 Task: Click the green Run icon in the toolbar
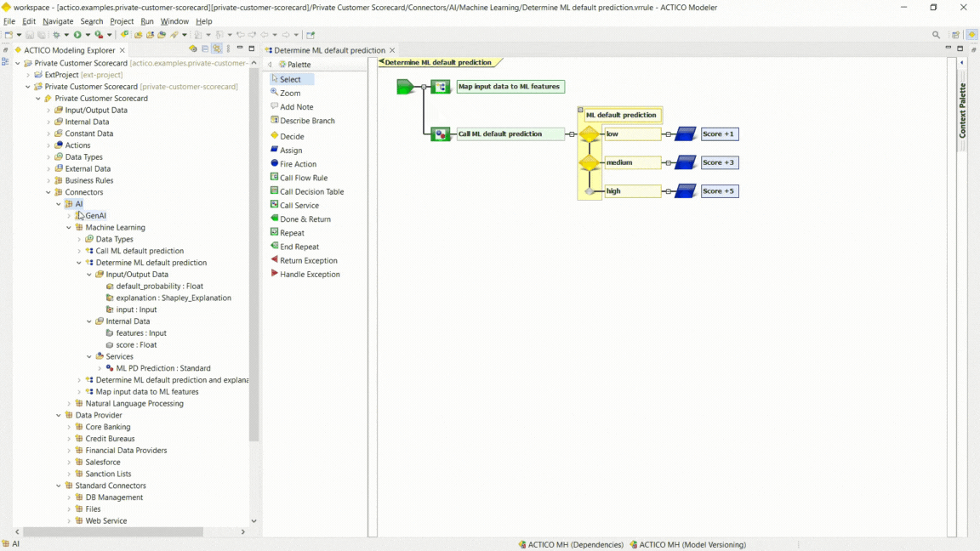(78, 35)
